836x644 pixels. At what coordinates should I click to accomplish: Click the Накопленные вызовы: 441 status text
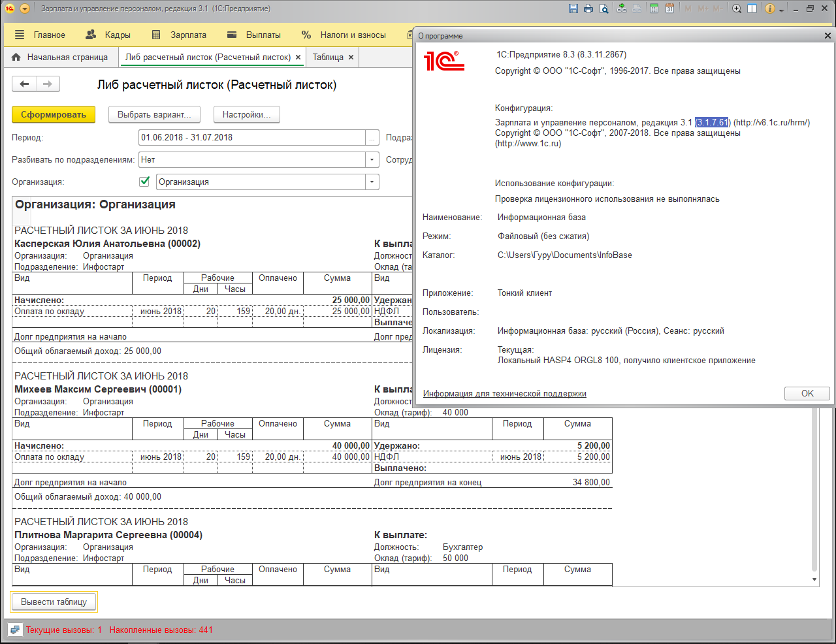coord(161,630)
